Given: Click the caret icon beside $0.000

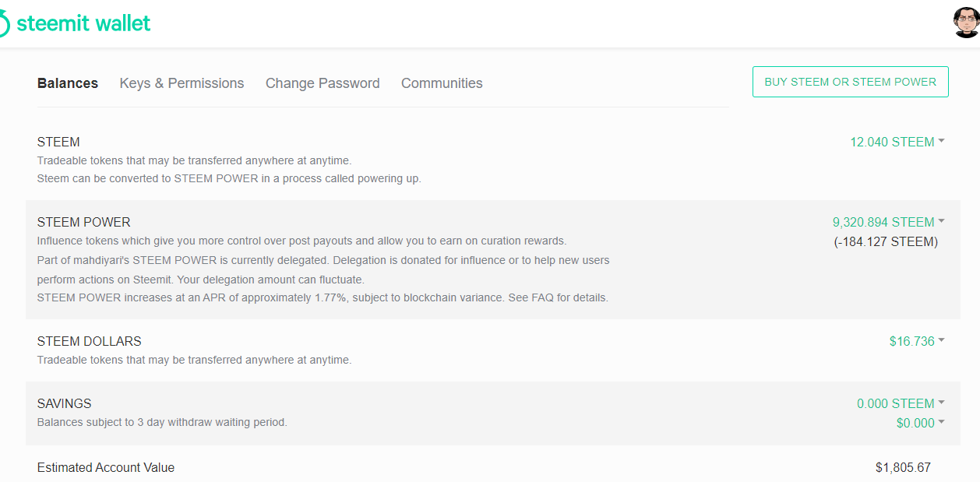Looking at the screenshot, I should (942, 422).
